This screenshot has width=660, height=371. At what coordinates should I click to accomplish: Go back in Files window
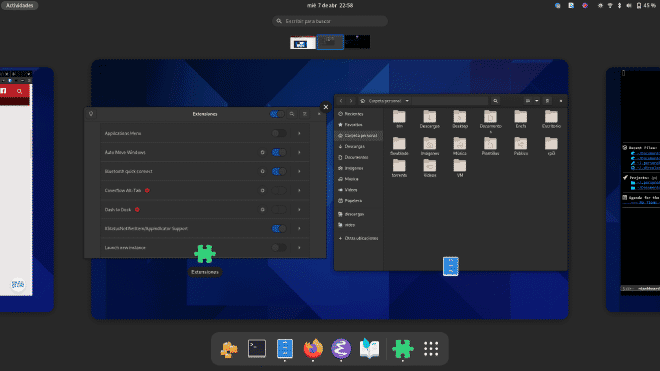point(341,101)
